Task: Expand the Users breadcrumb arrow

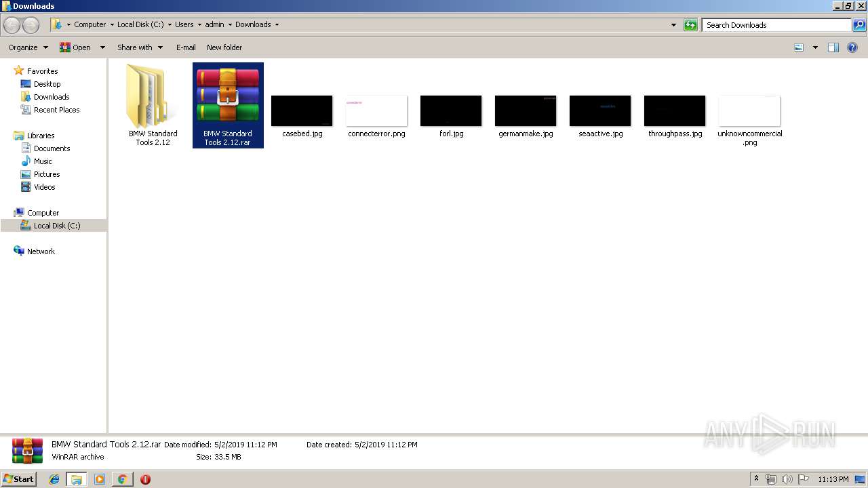Action: coord(199,24)
